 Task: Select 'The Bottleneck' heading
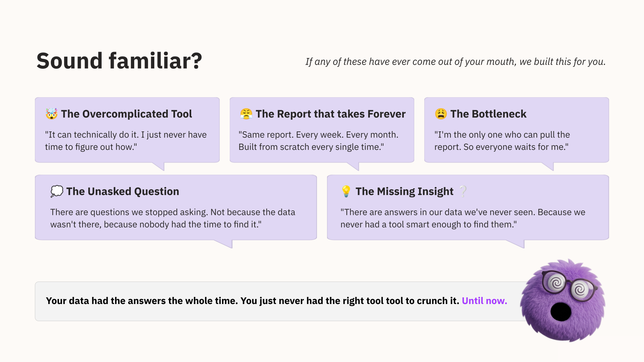coord(488,114)
